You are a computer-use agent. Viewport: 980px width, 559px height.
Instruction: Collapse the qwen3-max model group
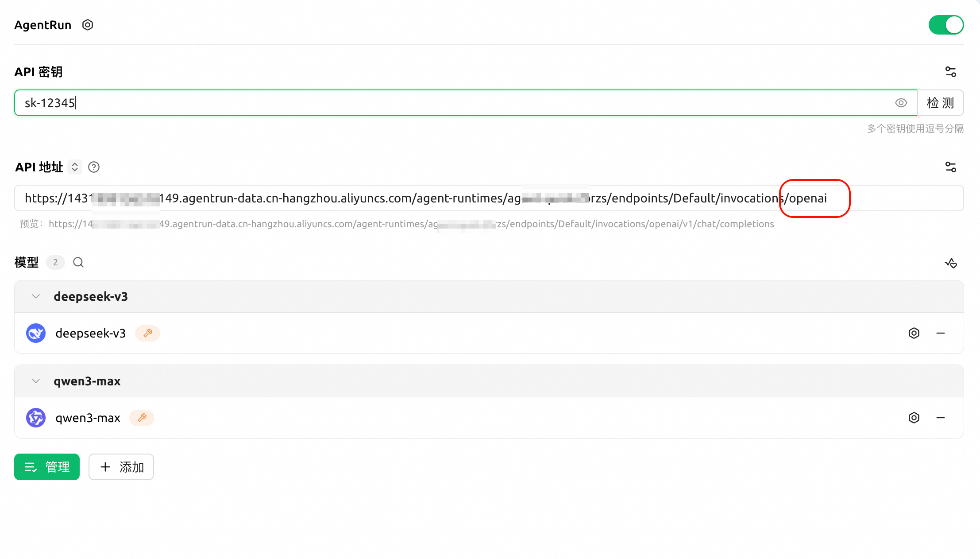click(x=36, y=381)
